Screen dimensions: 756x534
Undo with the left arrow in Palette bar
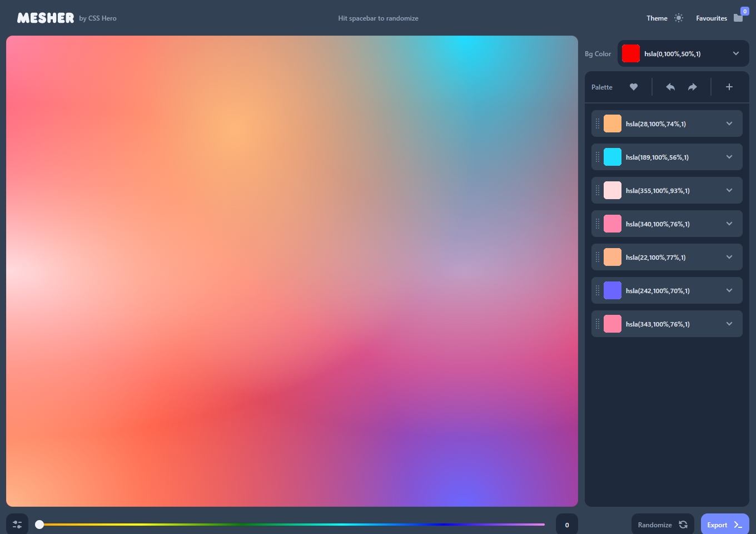point(670,87)
